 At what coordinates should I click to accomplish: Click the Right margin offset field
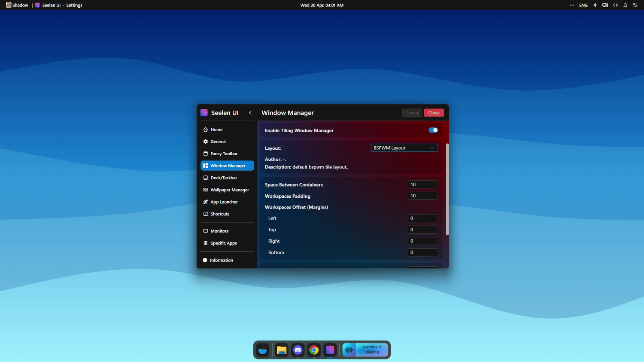(x=423, y=241)
